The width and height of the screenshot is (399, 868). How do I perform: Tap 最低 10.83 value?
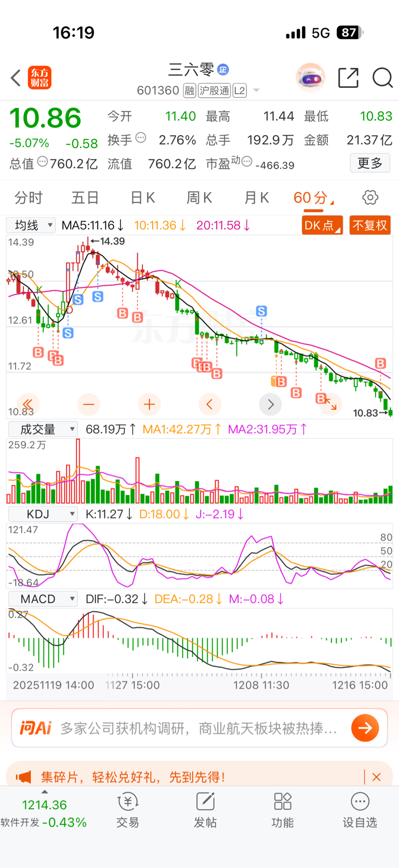tap(376, 116)
